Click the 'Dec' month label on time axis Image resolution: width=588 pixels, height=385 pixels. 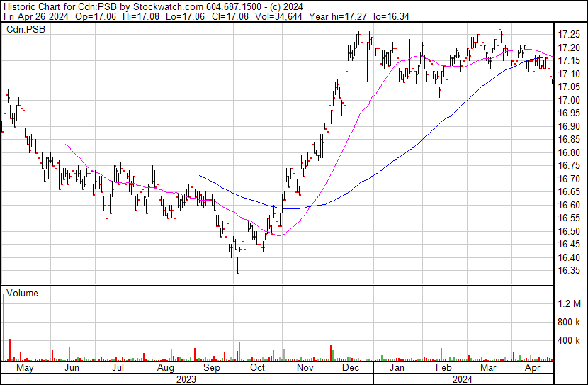351,368
